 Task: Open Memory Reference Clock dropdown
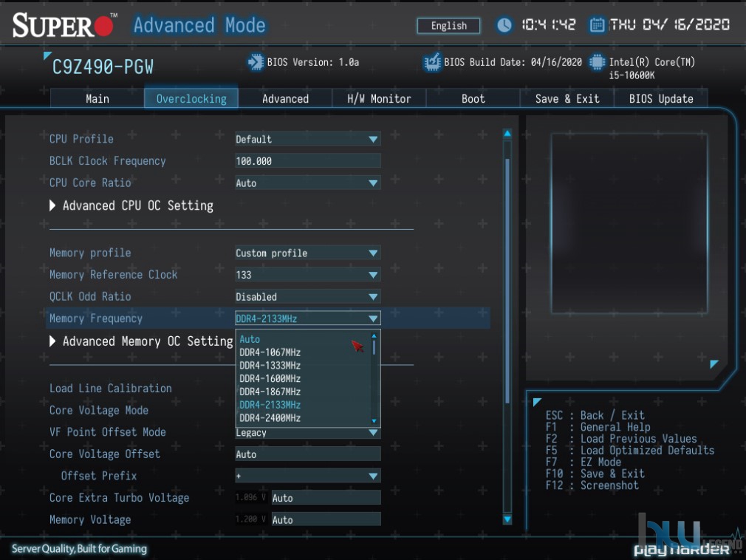pyautogui.click(x=308, y=275)
